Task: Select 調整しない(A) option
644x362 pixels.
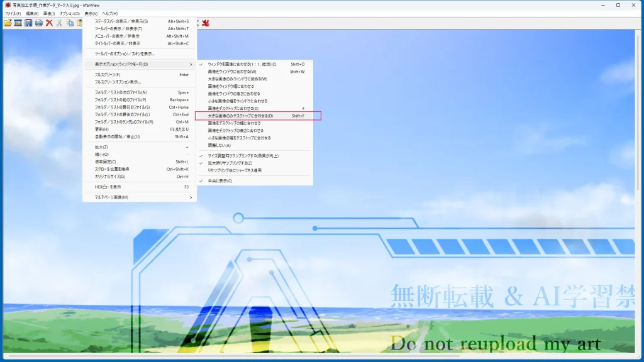Action: pyautogui.click(x=254, y=145)
